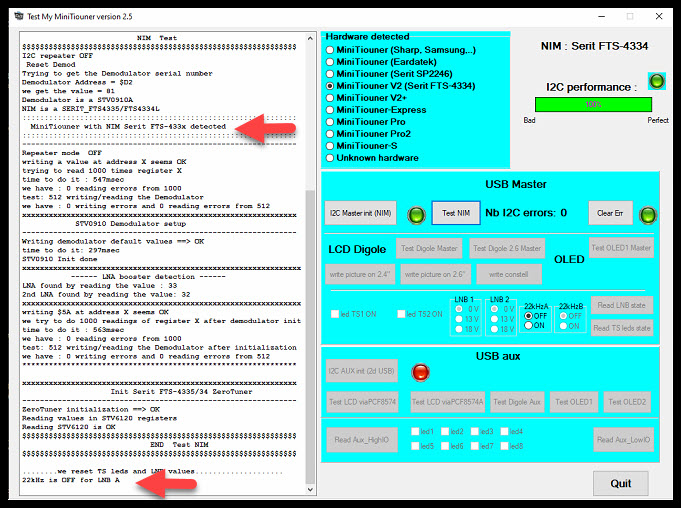
Task: Select LNB 2 13V option
Action: 494,319
